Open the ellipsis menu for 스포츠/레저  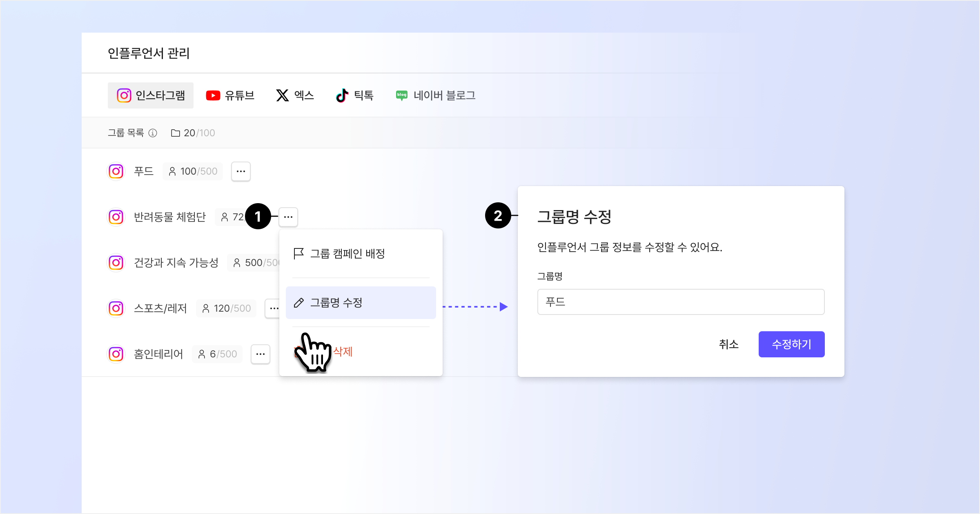point(273,308)
